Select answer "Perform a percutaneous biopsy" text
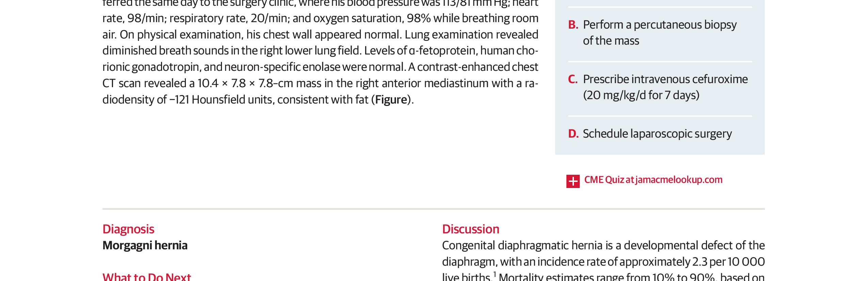 point(659,25)
